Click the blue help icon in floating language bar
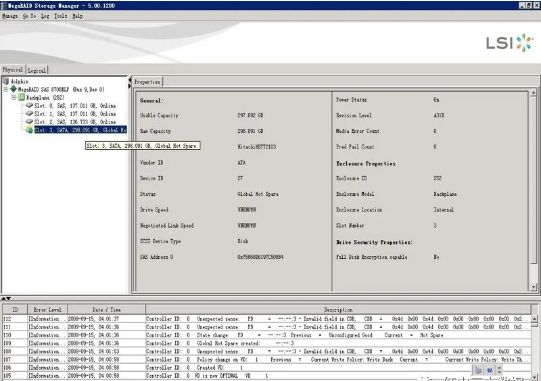This screenshot has width=541, height=381. coord(489,370)
